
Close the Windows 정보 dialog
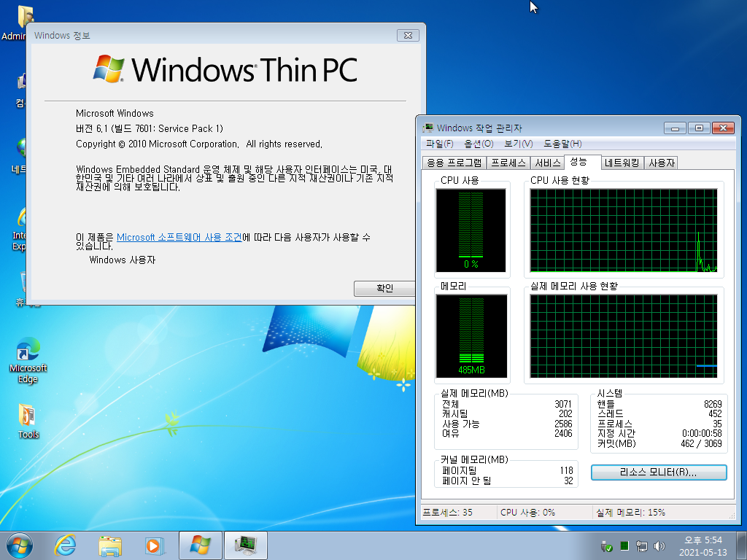pos(408,35)
